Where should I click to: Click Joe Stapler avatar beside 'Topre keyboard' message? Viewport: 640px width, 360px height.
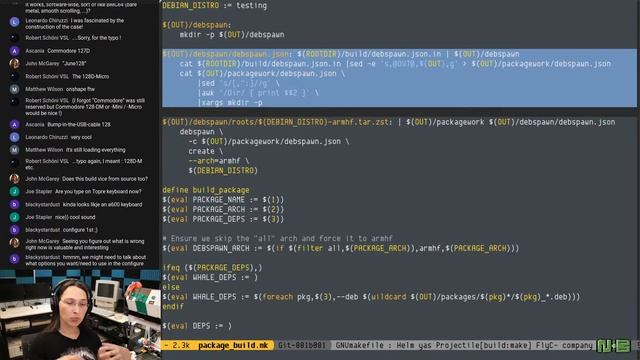pos(14,191)
